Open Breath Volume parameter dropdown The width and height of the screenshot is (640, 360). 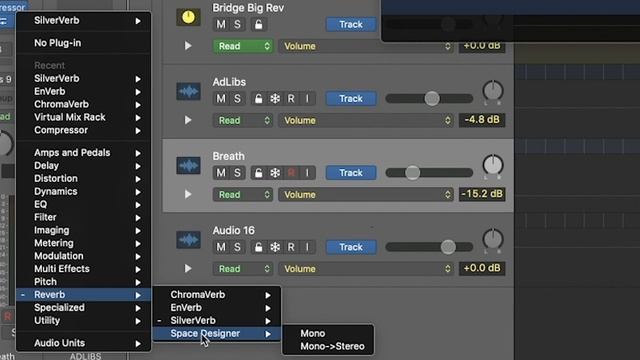pyautogui.click(x=366, y=195)
